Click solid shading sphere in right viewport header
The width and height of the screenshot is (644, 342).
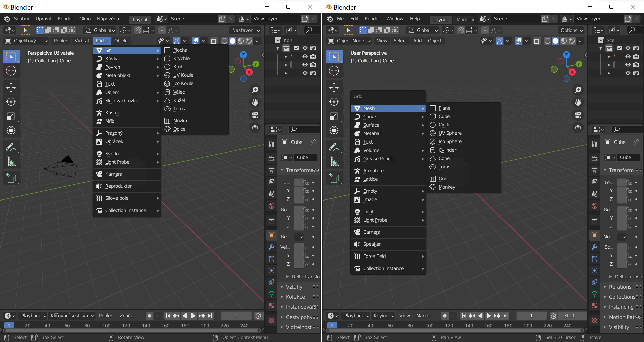(x=555, y=41)
